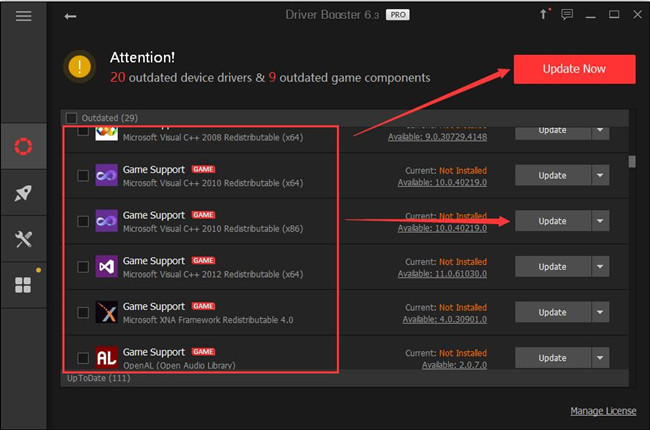Select the Microsoft XNA Framework Redistributable 4.0 text
The image size is (650, 430).
coord(208,320)
